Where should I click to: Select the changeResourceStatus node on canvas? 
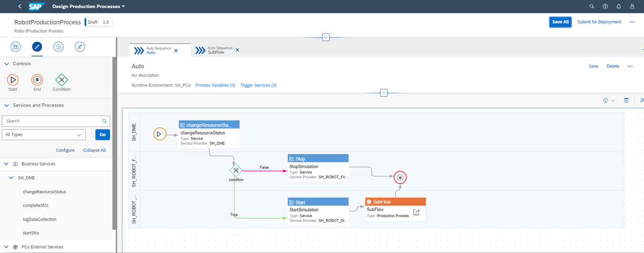[209, 134]
